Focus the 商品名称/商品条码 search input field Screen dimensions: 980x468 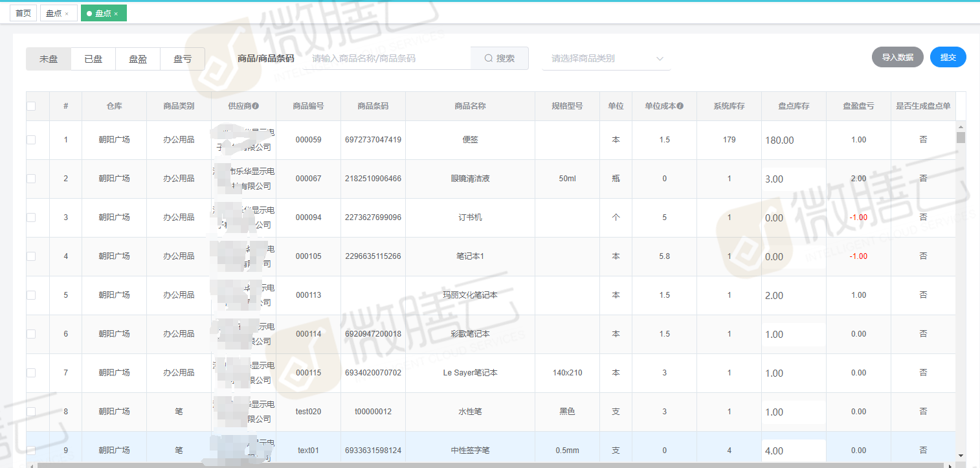[x=387, y=58]
